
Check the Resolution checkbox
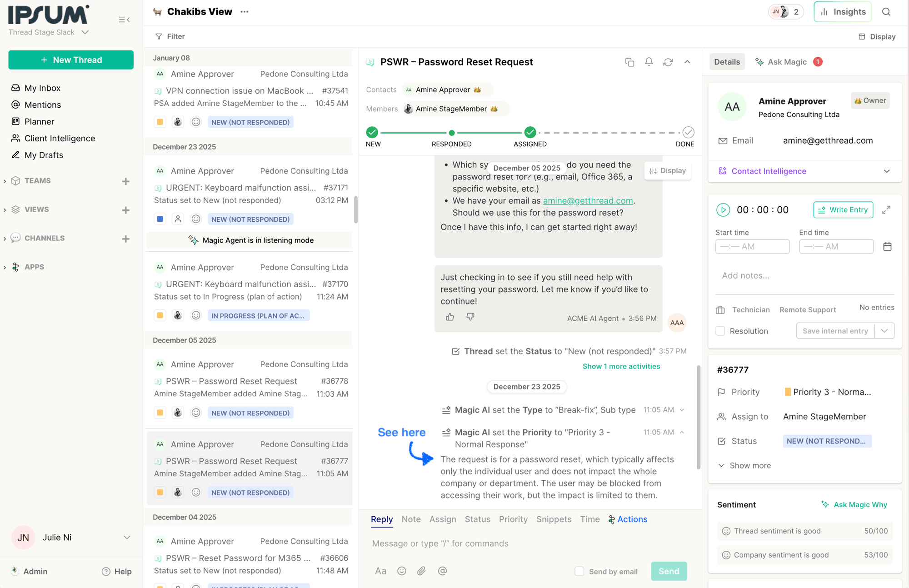720,331
